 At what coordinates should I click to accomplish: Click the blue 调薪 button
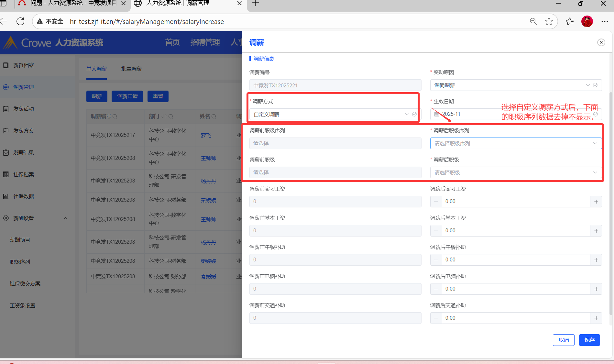click(97, 96)
